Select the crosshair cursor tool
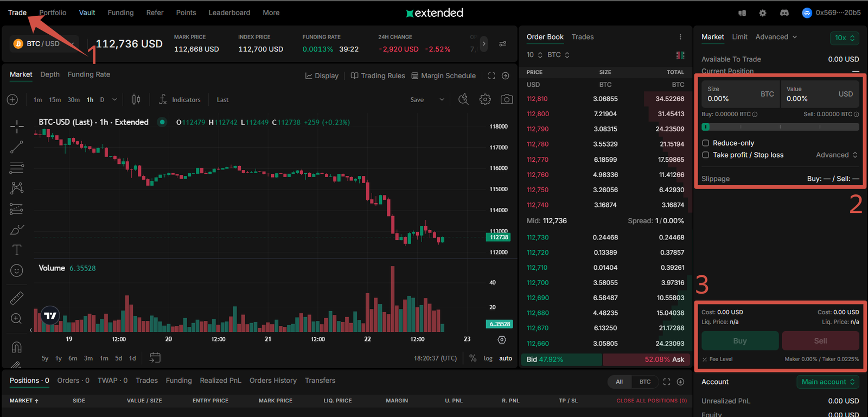Screen dimensions: 868x417 (17, 127)
